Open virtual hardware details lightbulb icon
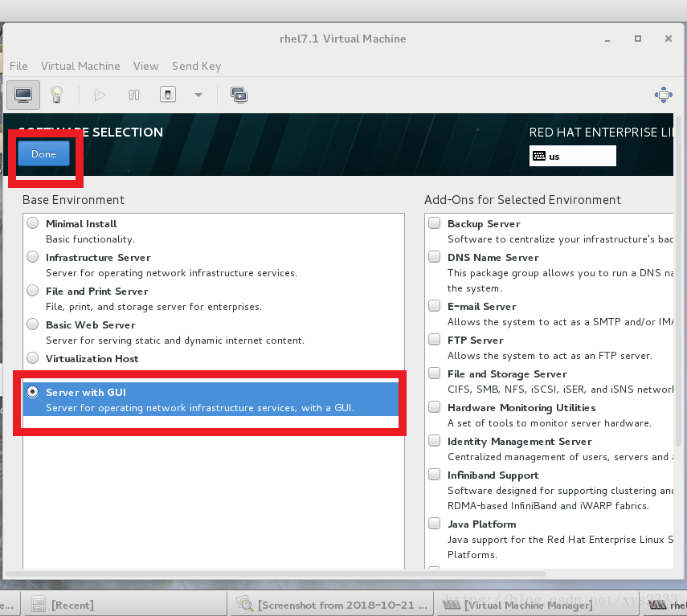687x616 pixels. 56,95
